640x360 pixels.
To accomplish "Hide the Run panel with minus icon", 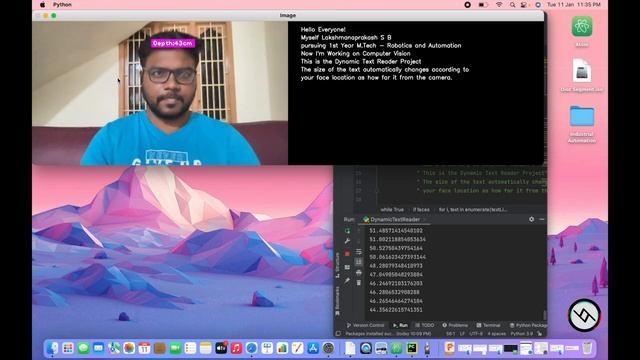I will pos(542,219).
